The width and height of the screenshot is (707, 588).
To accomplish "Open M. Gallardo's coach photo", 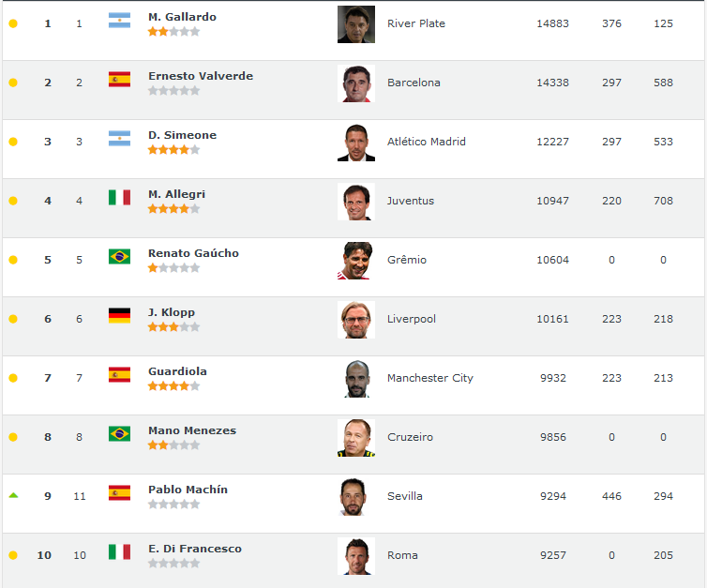I will [356, 24].
